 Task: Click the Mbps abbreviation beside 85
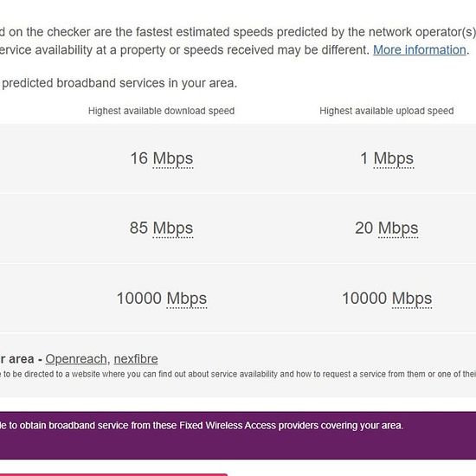(173, 228)
